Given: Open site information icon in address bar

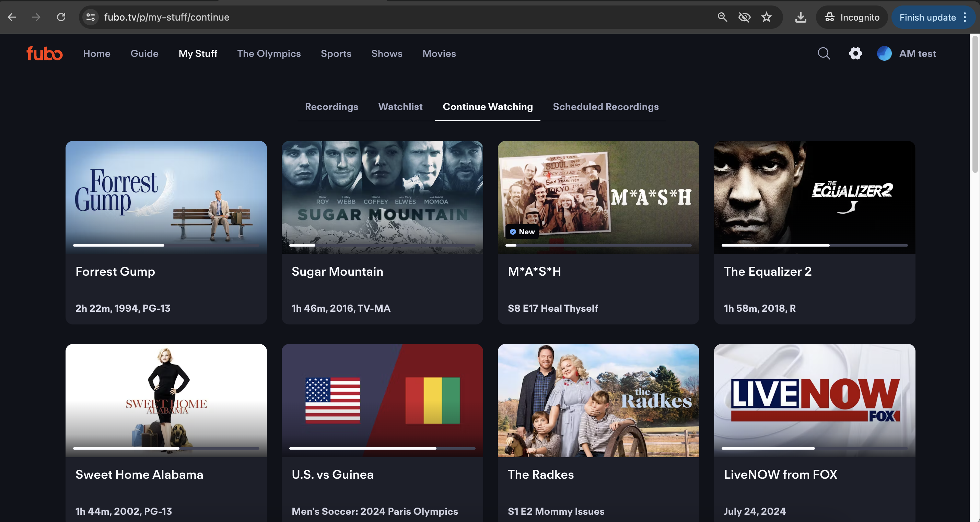Looking at the screenshot, I should click(x=91, y=17).
